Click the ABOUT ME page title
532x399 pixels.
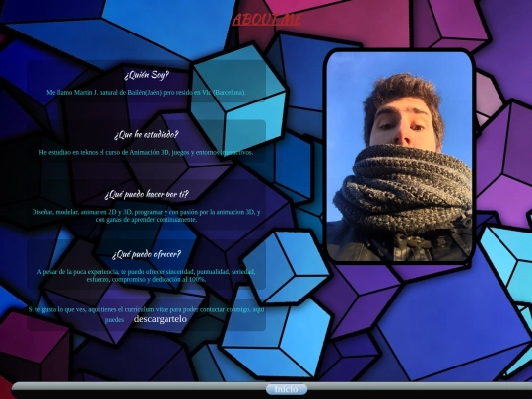(x=267, y=20)
